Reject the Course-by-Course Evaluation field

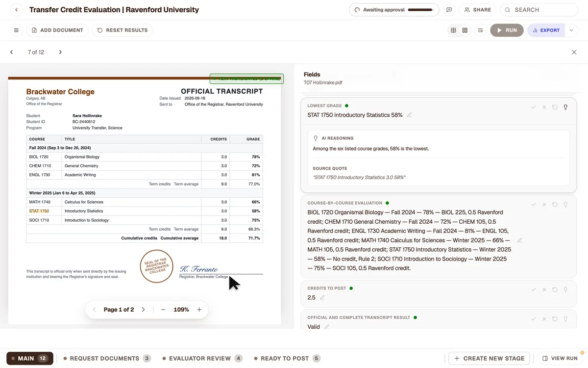544,204
